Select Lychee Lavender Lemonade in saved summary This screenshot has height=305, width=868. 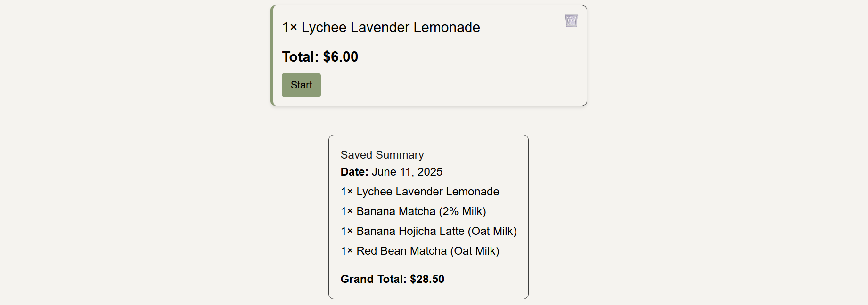[420, 192]
